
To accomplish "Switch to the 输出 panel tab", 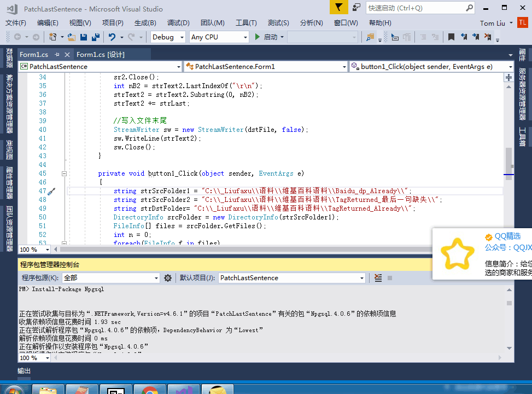I will (x=24, y=370).
